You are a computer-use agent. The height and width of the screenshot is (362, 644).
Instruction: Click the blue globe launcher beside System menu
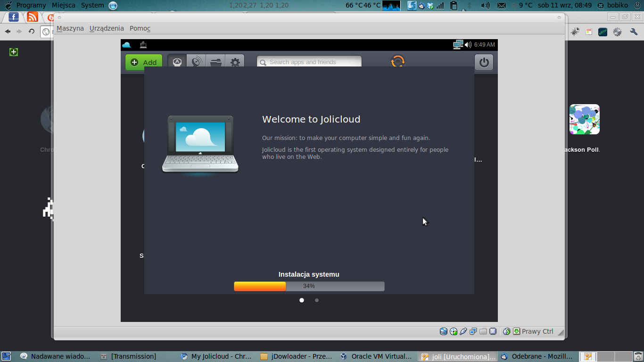(113, 6)
